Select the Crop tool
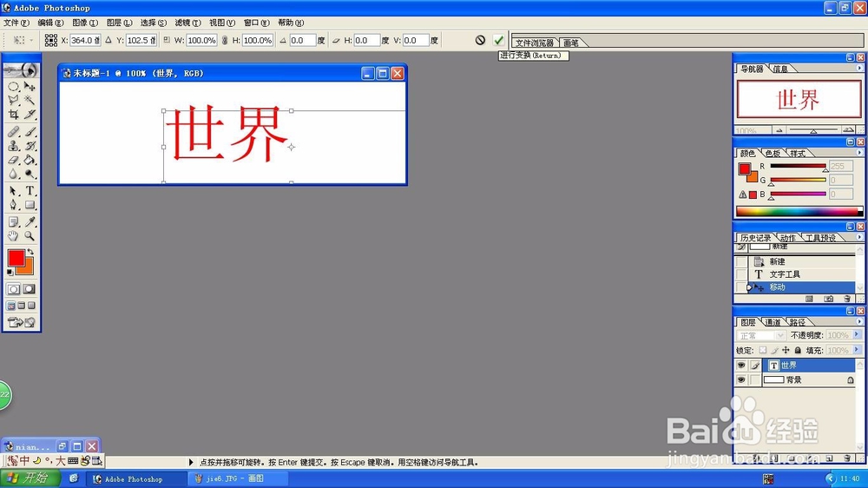Screen dimensions: 868x488 (x=13, y=114)
